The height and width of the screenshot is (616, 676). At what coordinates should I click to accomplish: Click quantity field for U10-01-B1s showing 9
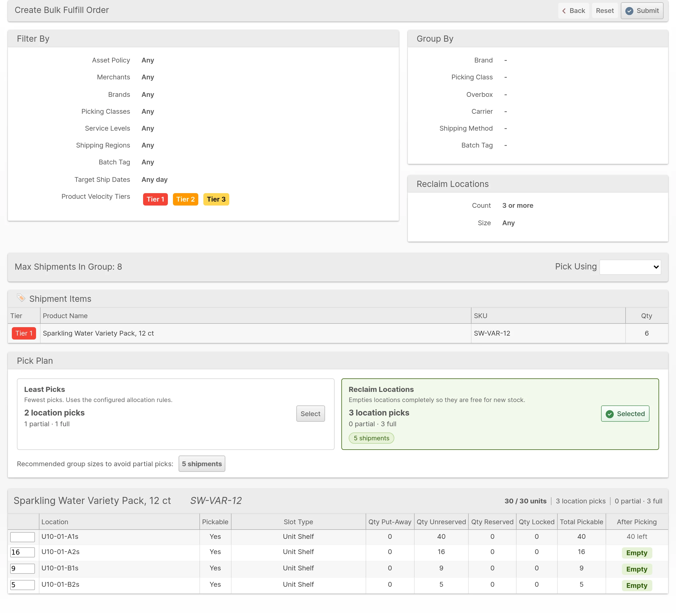tap(23, 568)
